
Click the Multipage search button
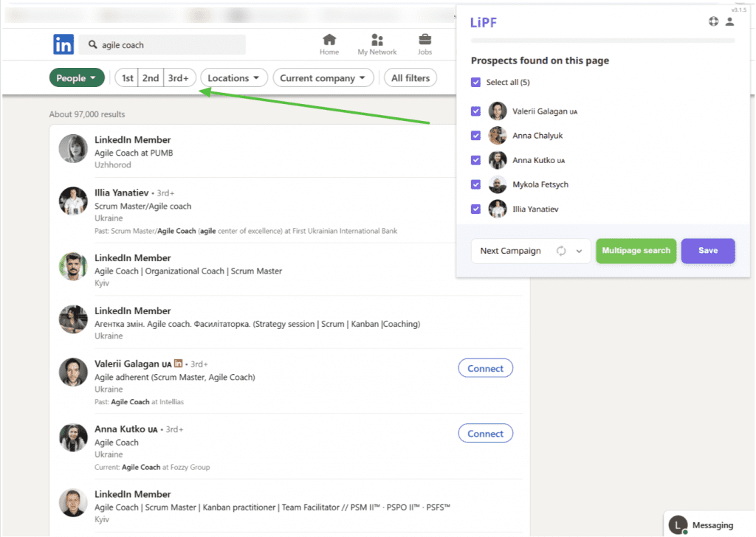pos(636,251)
